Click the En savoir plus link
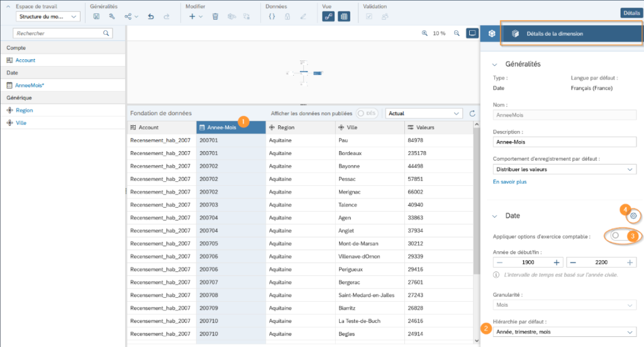 [509, 182]
